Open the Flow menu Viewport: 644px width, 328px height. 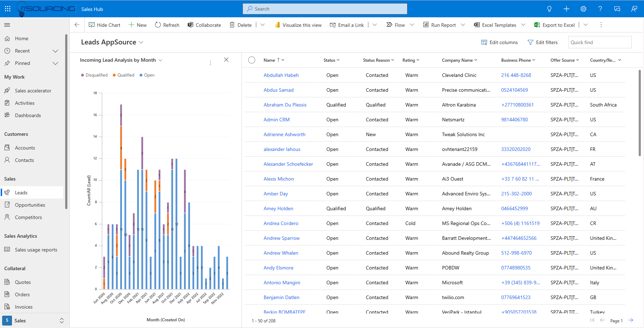point(400,25)
